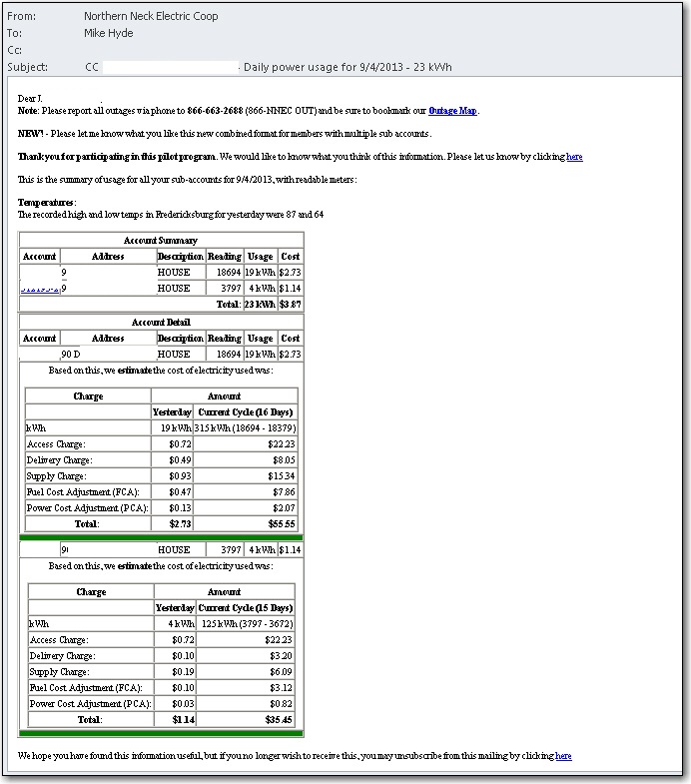Viewport: 691px width, 784px height.
Task: Click the Temperatures heading
Action: point(46,203)
